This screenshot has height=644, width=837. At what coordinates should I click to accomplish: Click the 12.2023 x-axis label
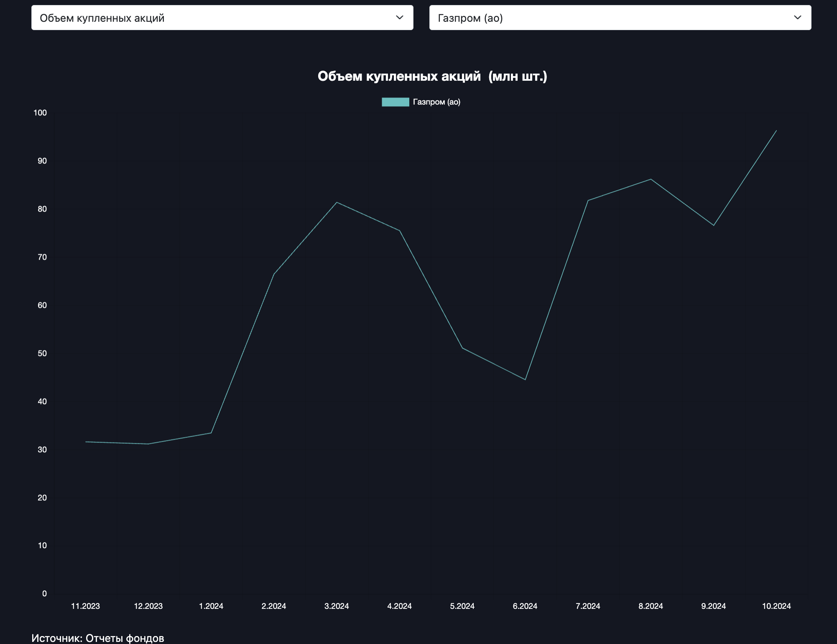point(148,606)
